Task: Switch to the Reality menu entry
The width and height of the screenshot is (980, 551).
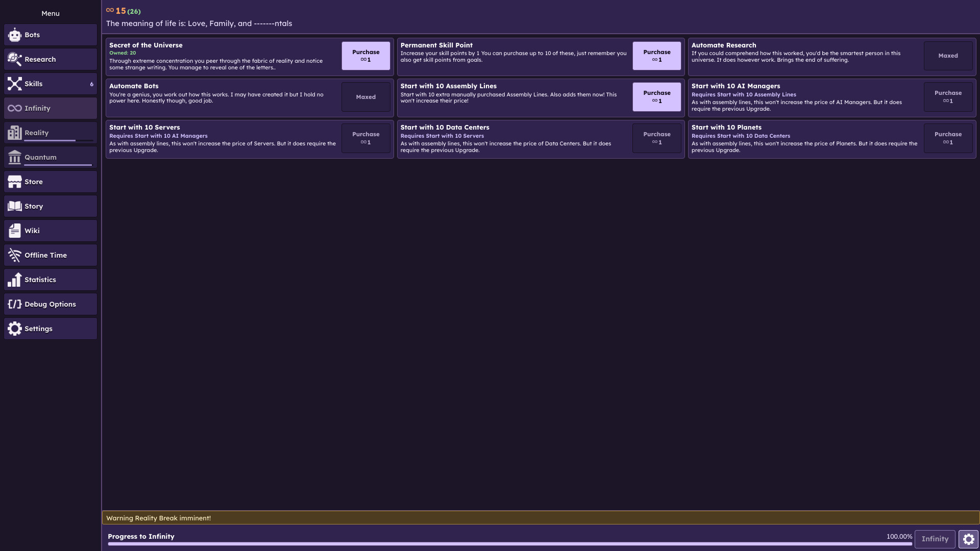Action: (x=51, y=133)
